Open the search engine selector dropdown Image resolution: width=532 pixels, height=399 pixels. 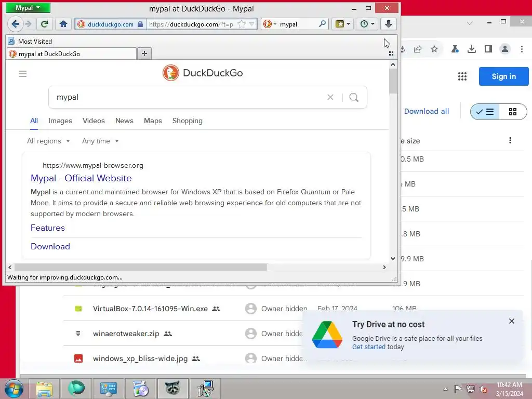click(x=270, y=24)
